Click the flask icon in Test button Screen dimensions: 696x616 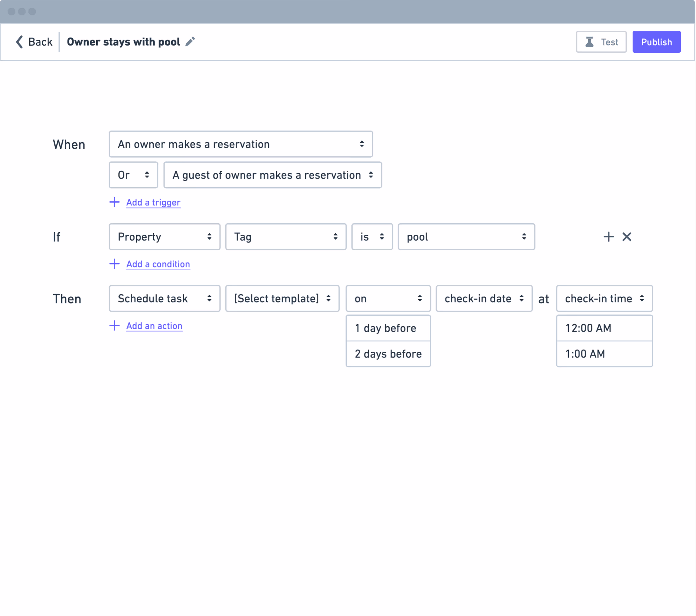[x=589, y=42]
